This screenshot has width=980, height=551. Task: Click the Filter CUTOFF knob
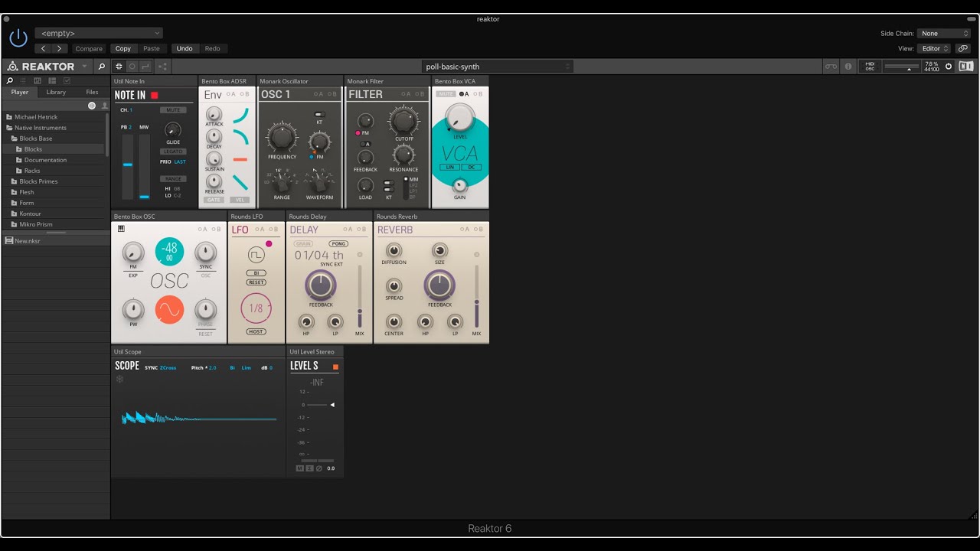coord(403,121)
